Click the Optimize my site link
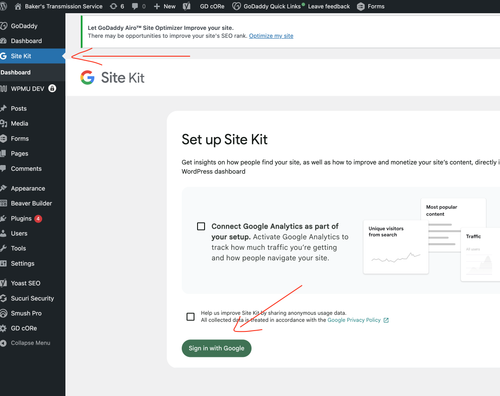500x396 pixels. [x=271, y=36]
